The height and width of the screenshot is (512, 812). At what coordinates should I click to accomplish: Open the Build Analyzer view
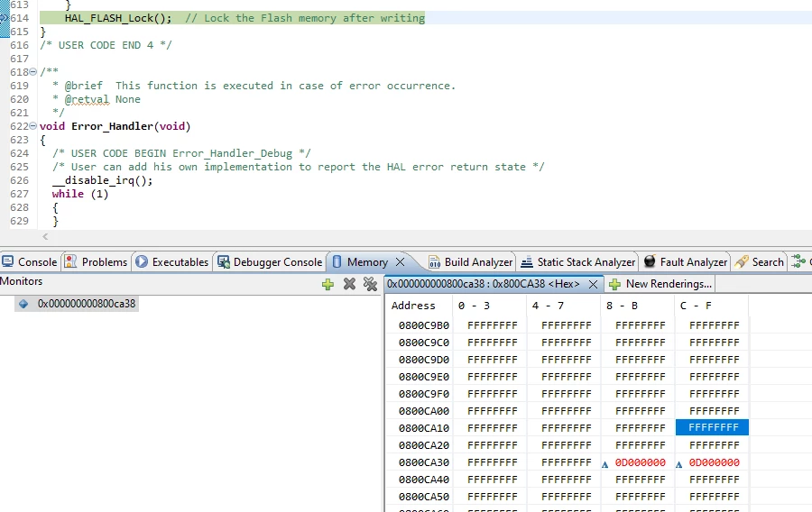(471, 262)
